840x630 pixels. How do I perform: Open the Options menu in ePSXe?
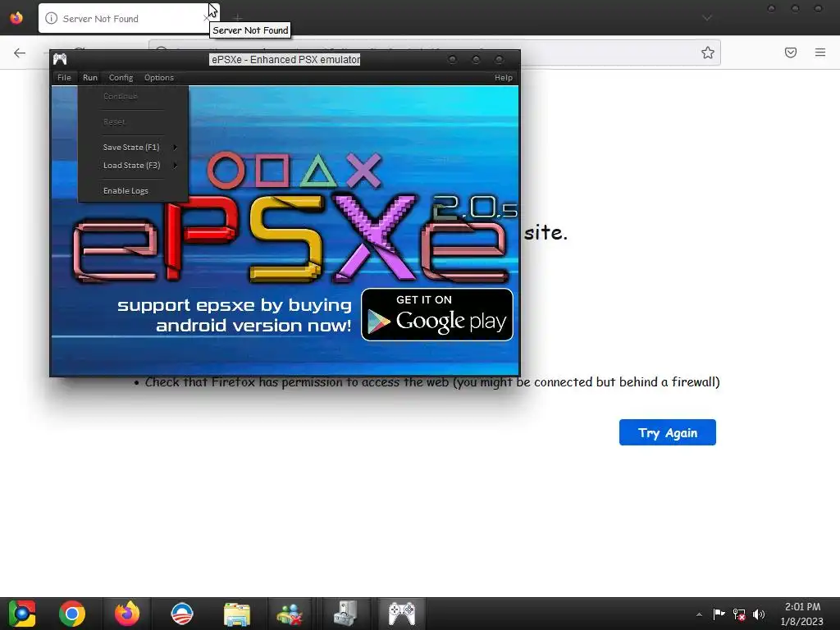click(x=159, y=78)
